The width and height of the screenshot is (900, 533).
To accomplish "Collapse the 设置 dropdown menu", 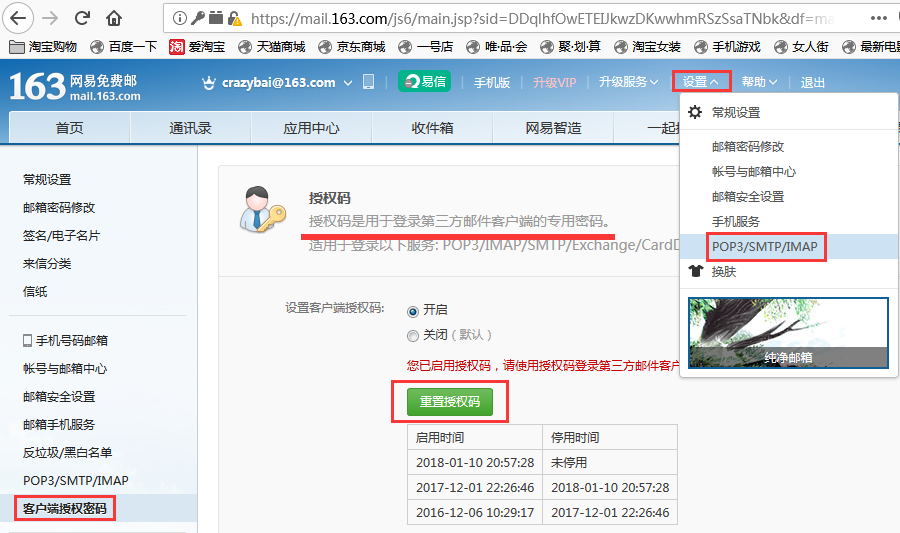I will pyautogui.click(x=701, y=81).
